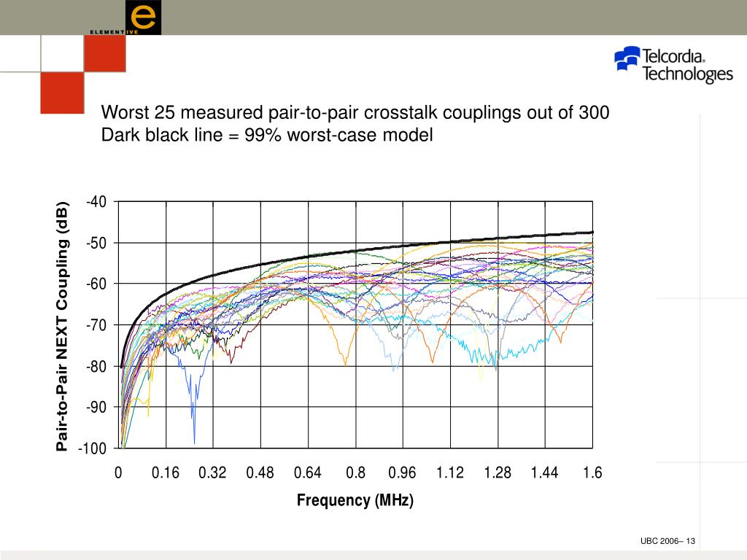
Task: Click the Telcordia Technologies logo
Action: [673, 65]
